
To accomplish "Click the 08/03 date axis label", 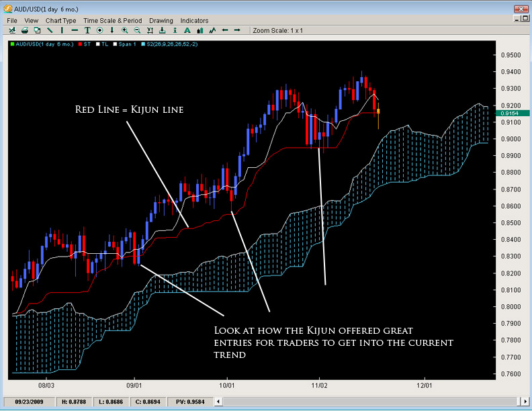I will tap(46, 385).
